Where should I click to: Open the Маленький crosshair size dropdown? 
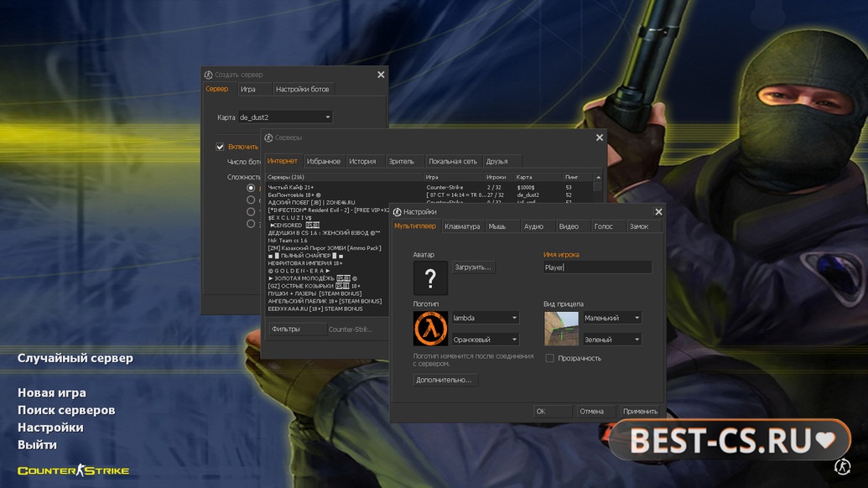click(611, 318)
